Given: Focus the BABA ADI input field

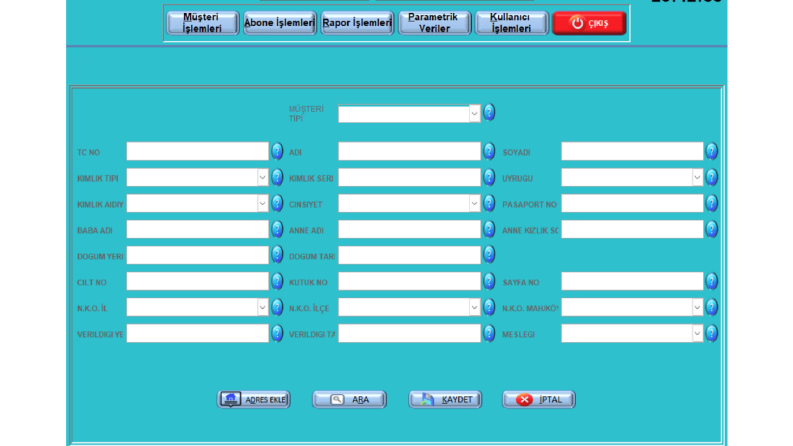Looking at the screenshot, I should click(x=197, y=230).
